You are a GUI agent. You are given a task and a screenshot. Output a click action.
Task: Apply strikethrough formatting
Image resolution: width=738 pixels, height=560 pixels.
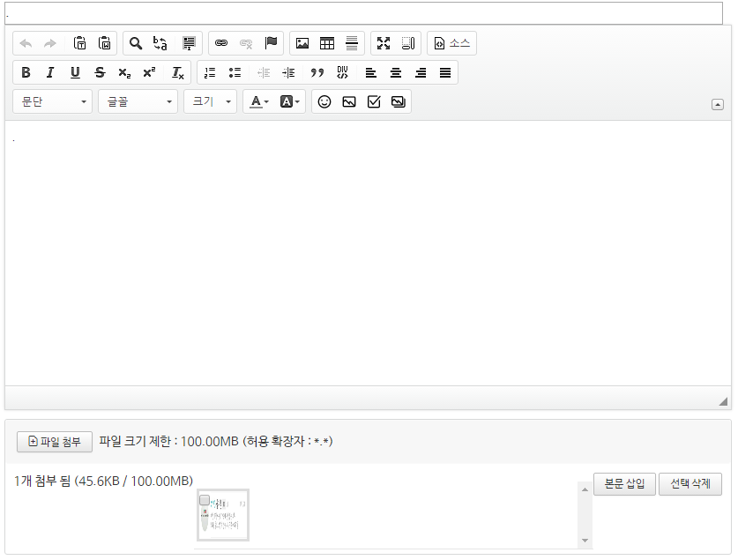pyautogui.click(x=100, y=72)
